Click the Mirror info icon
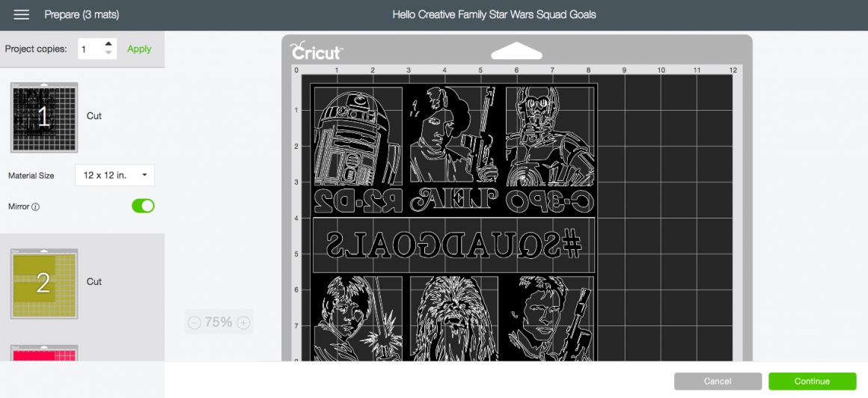The height and width of the screenshot is (398, 868). pyautogui.click(x=35, y=206)
